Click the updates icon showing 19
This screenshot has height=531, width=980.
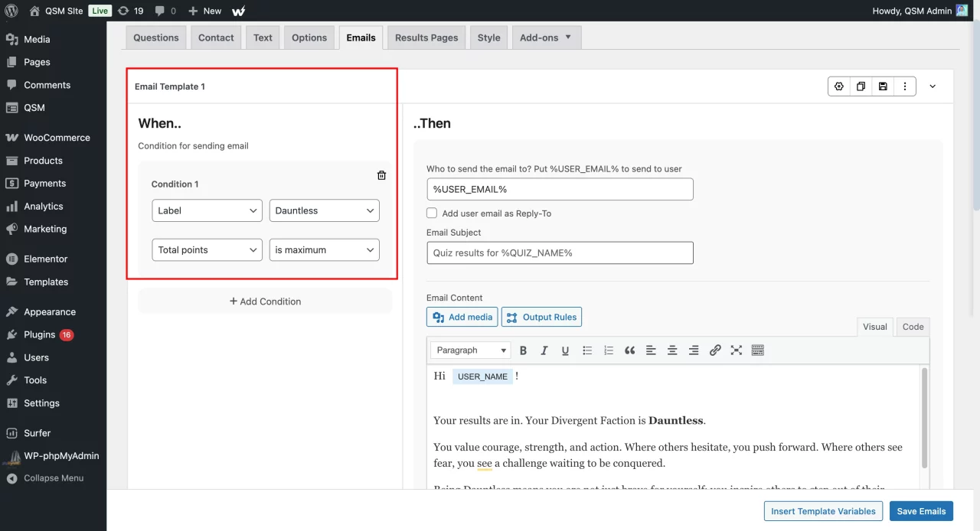tap(130, 11)
